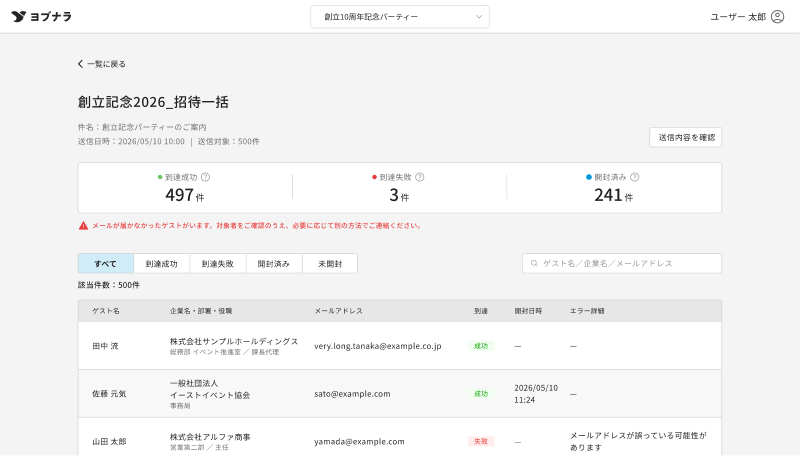
Task: Click error detail text in 山田 row
Action: point(638,441)
